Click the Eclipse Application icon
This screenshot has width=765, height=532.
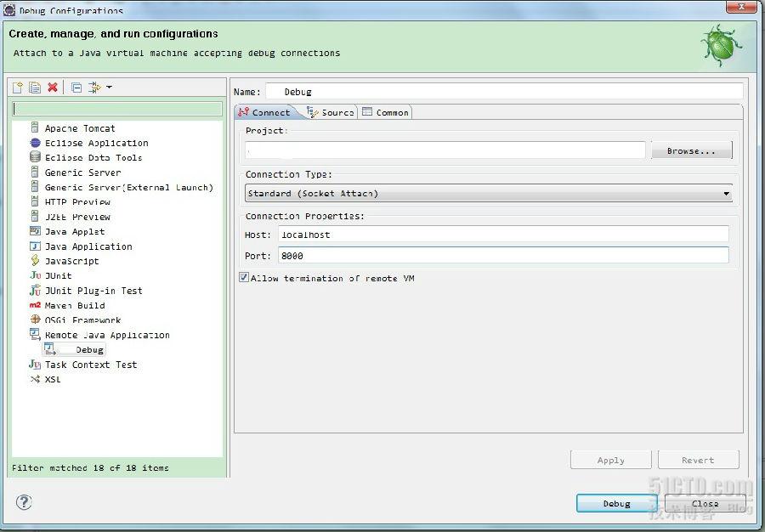[35, 143]
